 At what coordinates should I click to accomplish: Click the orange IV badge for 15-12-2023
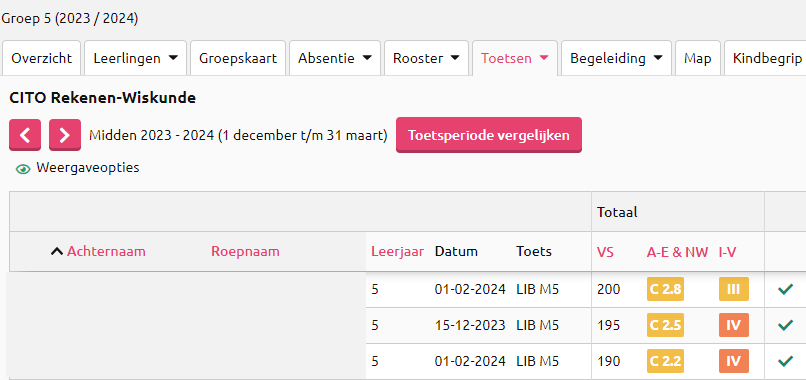pos(734,325)
